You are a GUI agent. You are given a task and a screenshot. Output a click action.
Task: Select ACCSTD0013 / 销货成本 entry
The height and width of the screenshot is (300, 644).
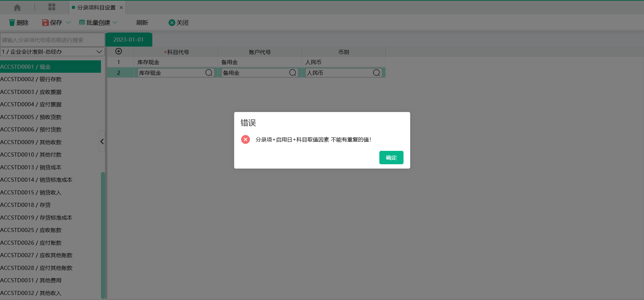[50, 167]
